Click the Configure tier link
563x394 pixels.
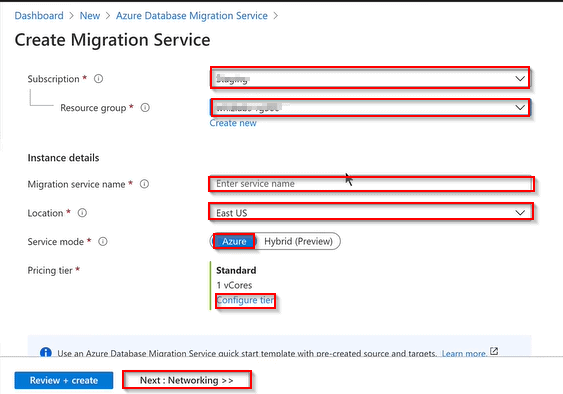(245, 300)
